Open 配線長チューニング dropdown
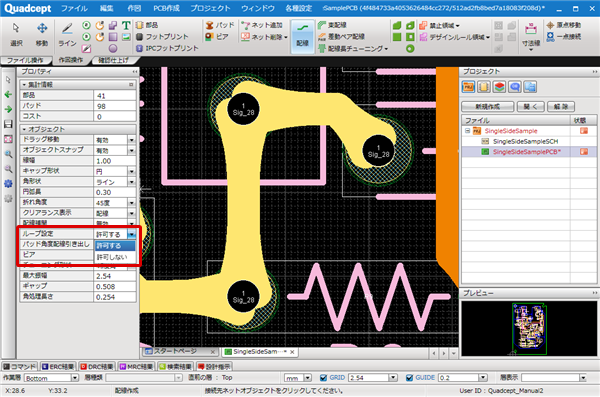 [x=386, y=49]
